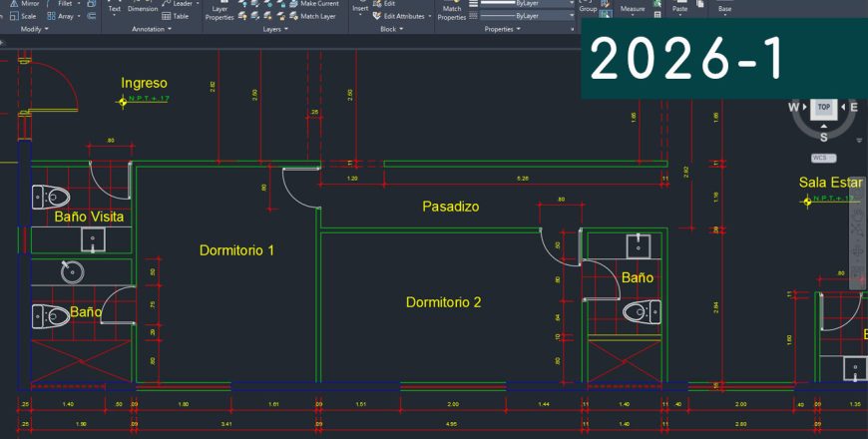868x439 pixels.
Task: Click the Dormitorio 2 room label
Action: (x=444, y=302)
